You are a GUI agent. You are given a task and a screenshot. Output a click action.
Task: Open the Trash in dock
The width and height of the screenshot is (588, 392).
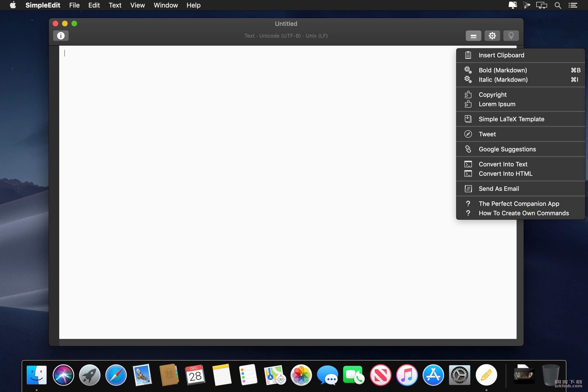551,375
